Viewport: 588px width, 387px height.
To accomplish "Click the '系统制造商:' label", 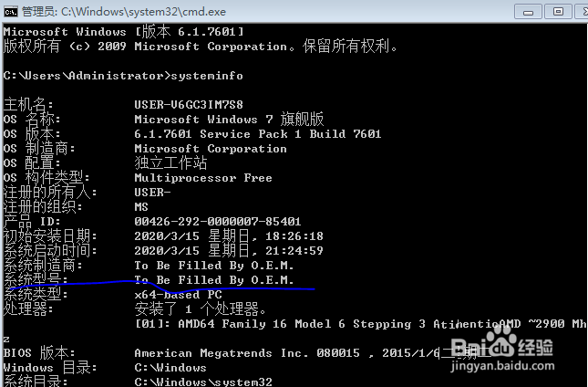I will coord(42,266).
